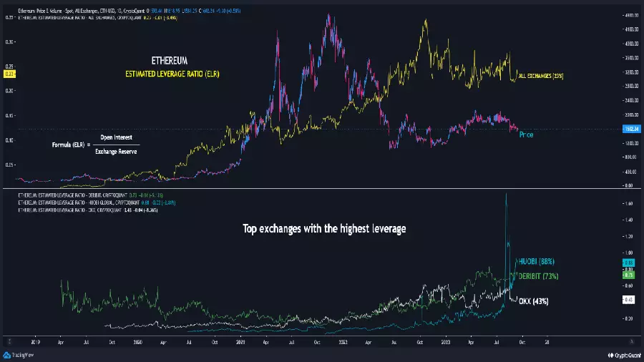
Task: Click the blue current price label 1592
Action: pos(631,129)
